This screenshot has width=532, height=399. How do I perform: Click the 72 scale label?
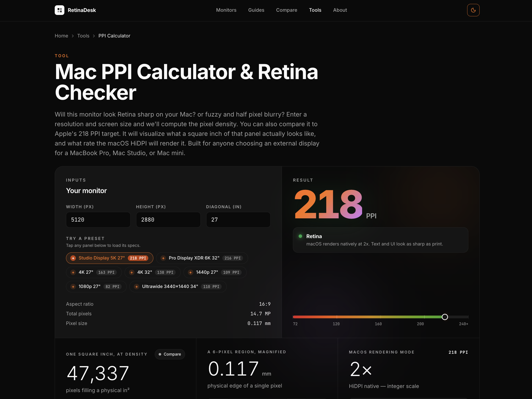tap(295, 324)
